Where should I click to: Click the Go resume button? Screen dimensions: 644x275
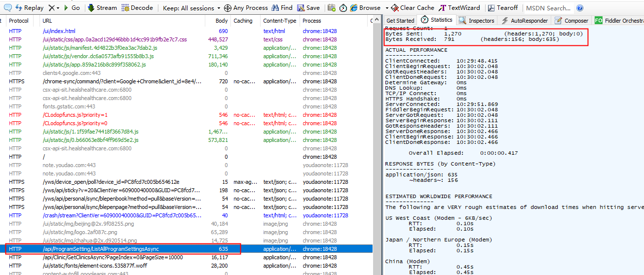pos(71,8)
